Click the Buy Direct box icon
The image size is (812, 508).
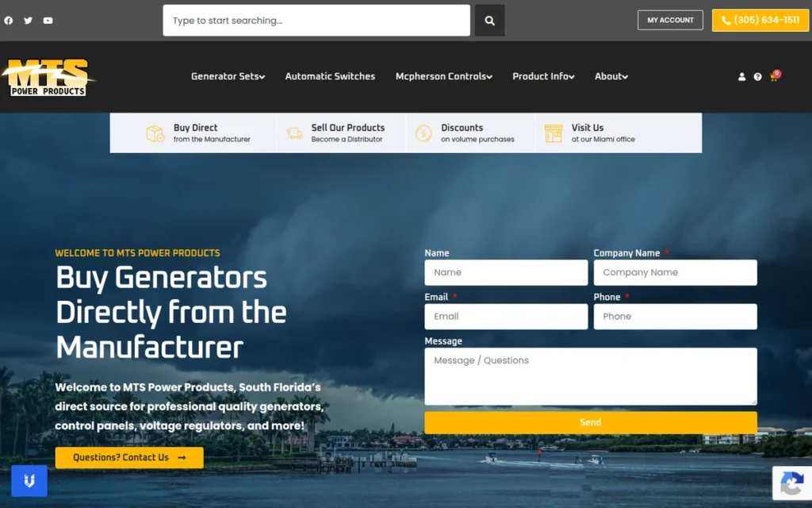click(x=155, y=133)
